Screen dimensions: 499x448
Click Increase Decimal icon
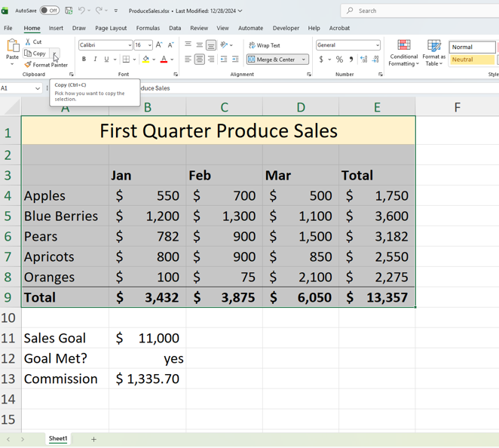(x=364, y=60)
